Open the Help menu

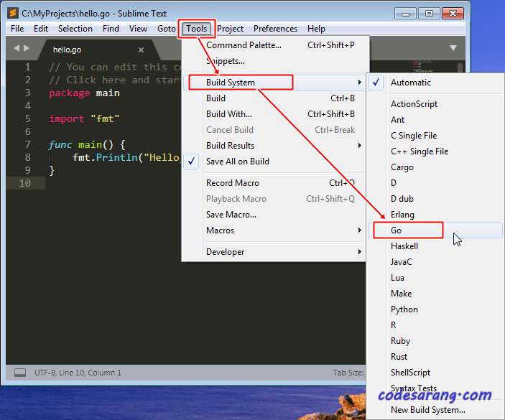coord(316,29)
